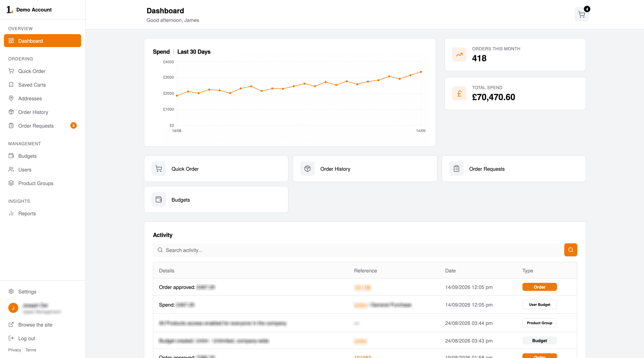644x358 pixels.
Task: Click the Order History box icon in sidebar
Action: point(11,112)
